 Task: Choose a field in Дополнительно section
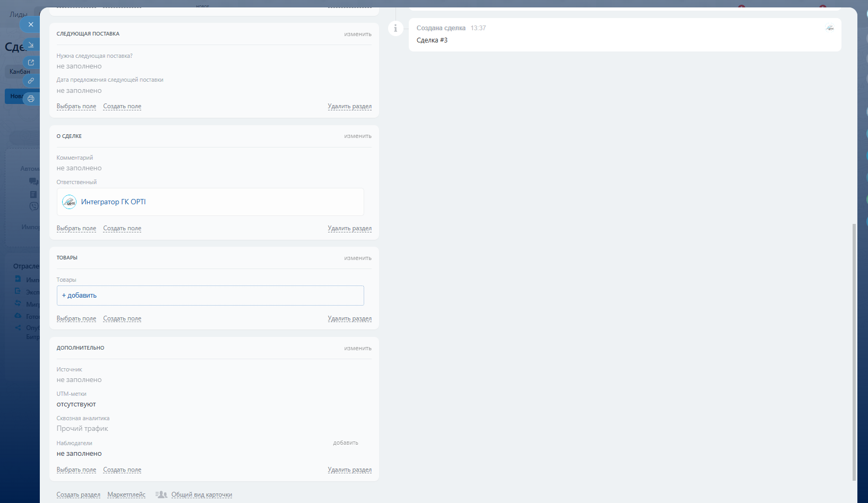(76, 470)
